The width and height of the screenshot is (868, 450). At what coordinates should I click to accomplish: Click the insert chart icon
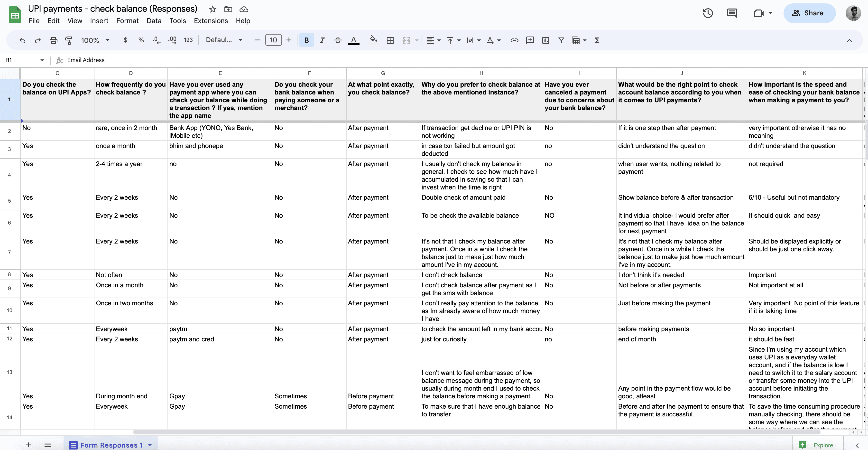click(x=545, y=40)
